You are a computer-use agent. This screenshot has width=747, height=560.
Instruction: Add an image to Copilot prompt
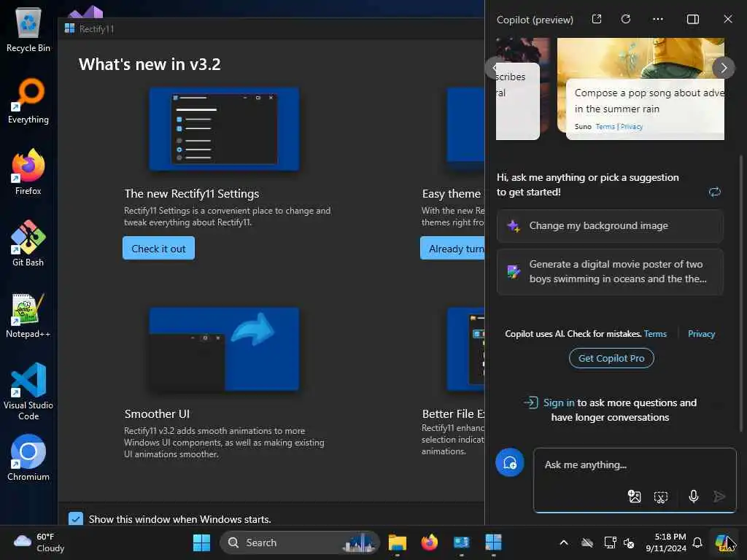click(x=634, y=497)
